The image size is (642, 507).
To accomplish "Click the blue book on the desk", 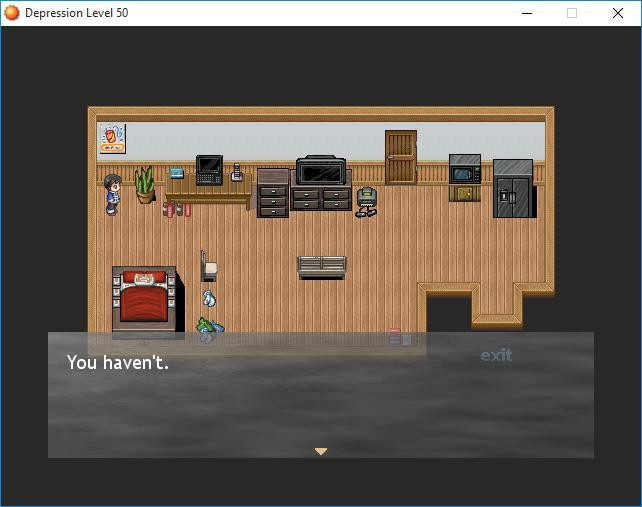I will pos(176,173).
